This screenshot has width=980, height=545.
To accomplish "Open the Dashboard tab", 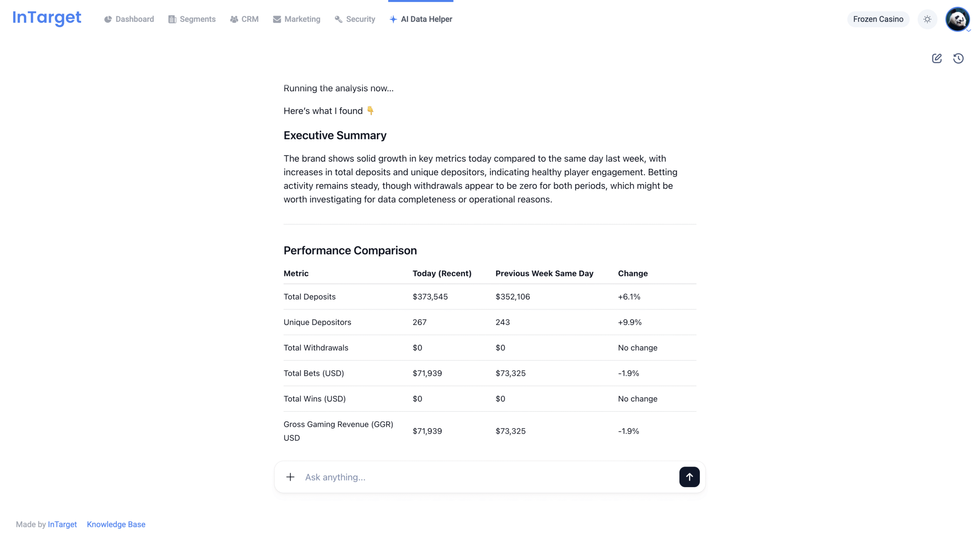I will click(129, 19).
